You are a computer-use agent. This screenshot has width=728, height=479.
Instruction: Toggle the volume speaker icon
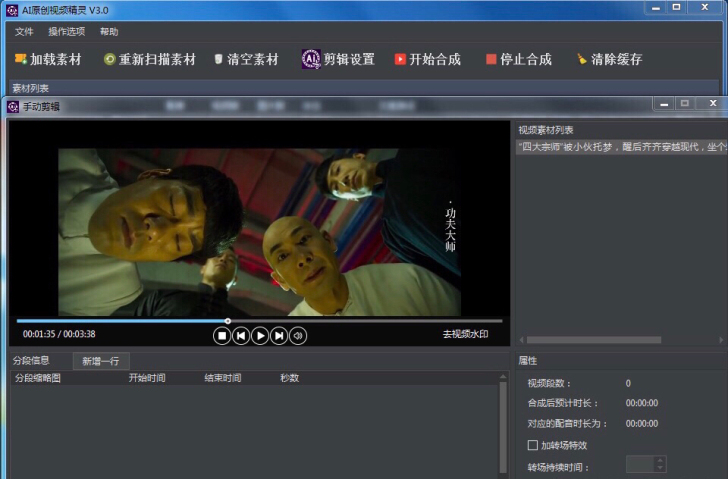[298, 336]
